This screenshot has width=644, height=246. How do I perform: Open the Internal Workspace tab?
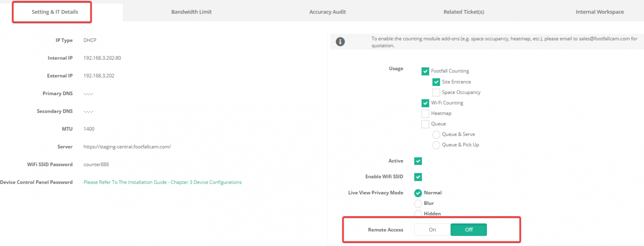[600, 12]
